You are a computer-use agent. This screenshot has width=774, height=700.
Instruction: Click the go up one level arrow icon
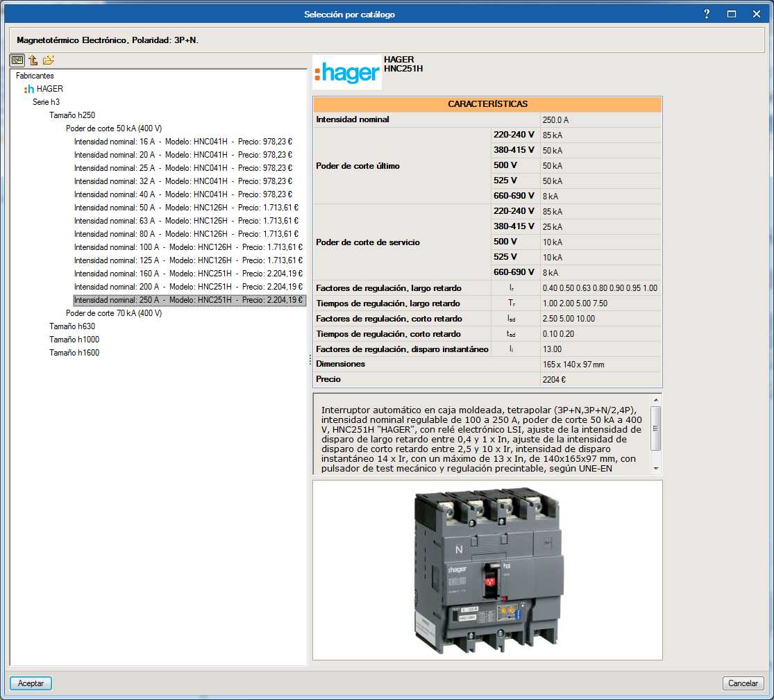[x=33, y=60]
